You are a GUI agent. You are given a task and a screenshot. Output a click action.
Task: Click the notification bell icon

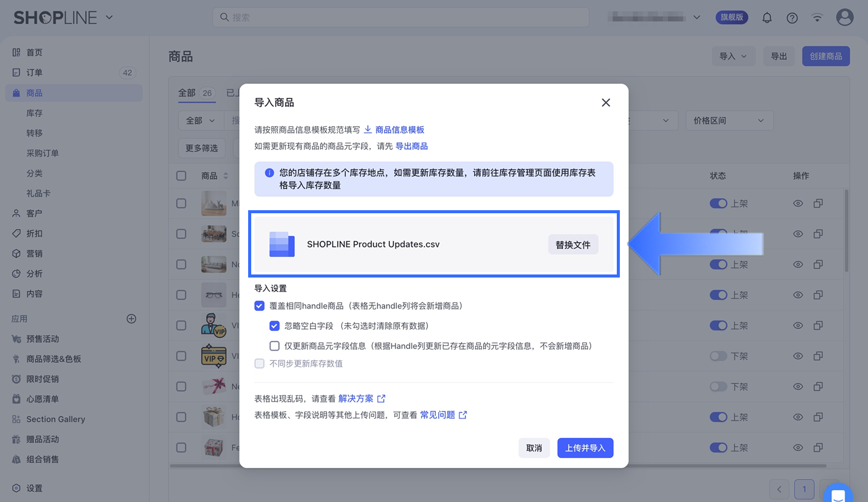tap(767, 18)
